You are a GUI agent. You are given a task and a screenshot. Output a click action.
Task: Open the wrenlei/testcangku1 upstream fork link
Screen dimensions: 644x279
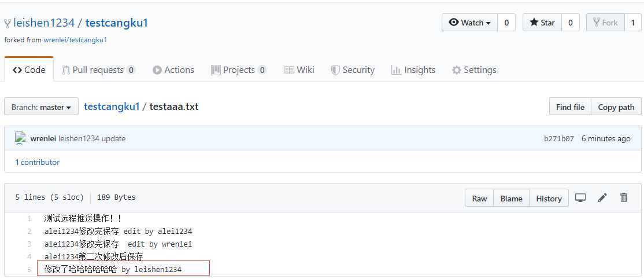point(75,41)
